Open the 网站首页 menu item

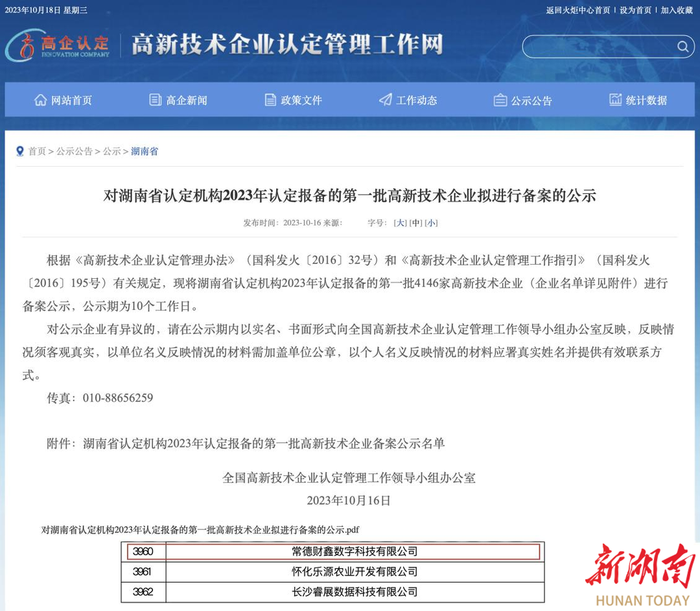pos(63,100)
